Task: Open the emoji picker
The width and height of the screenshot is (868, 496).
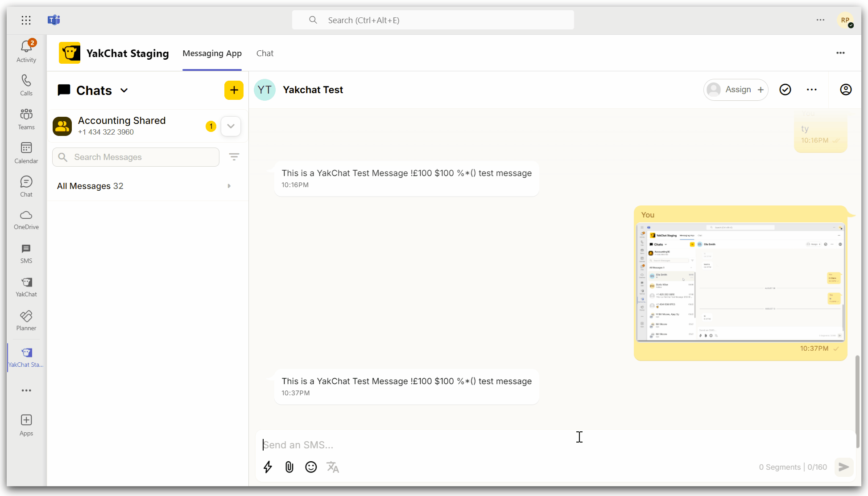Action: (311, 467)
